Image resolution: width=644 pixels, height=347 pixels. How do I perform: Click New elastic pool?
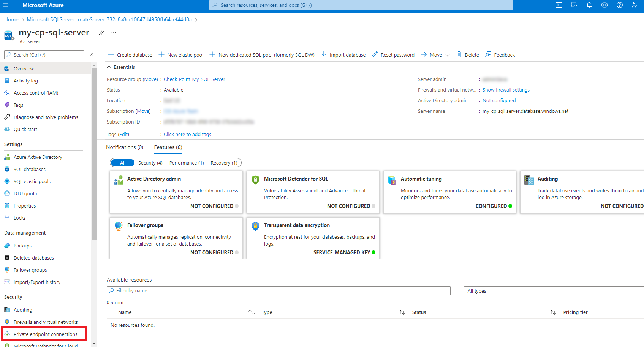(181, 55)
